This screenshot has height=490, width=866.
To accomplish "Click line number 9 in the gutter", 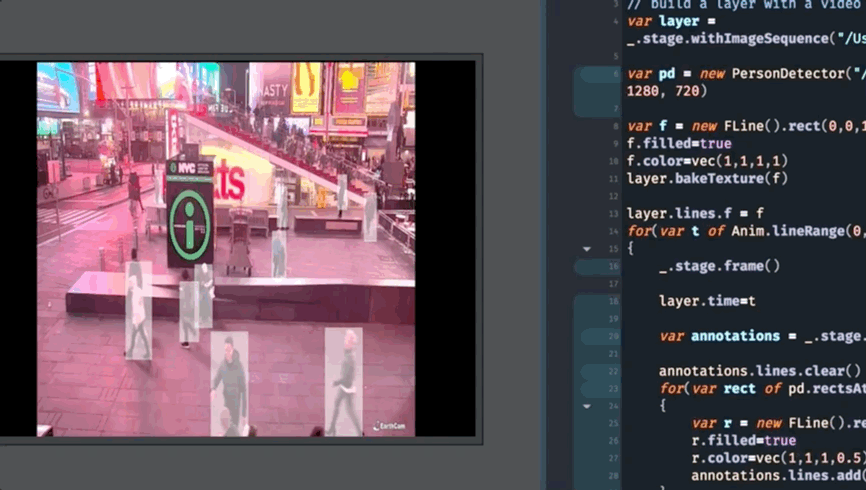I will [613, 74].
